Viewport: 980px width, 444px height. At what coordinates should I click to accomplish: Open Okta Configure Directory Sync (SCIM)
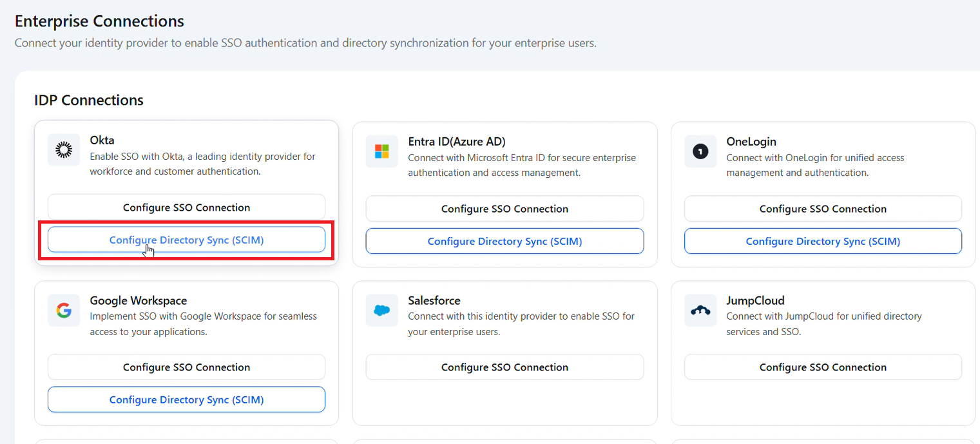click(x=186, y=240)
